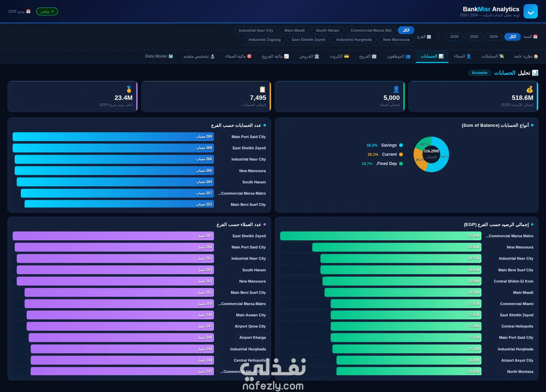
Task: Click the BankMisr blue logo icon
Action: (x=530, y=11)
